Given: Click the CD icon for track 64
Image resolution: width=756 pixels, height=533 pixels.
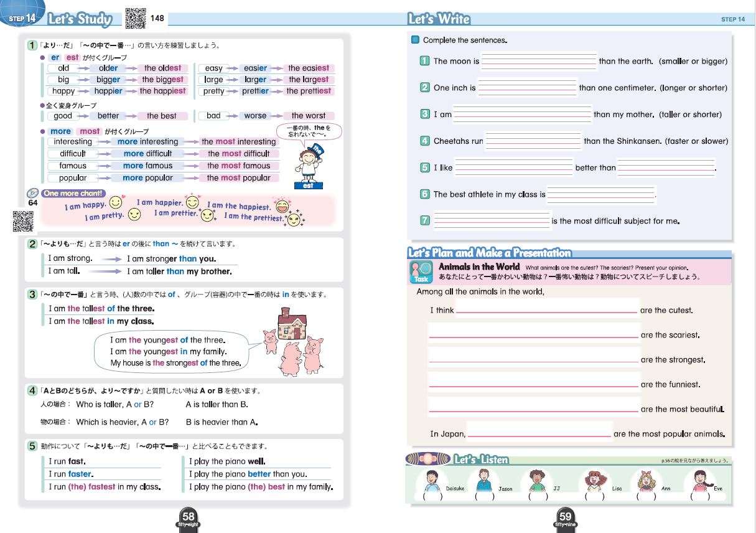Looking at the screenshot, I should pos(32,194).
